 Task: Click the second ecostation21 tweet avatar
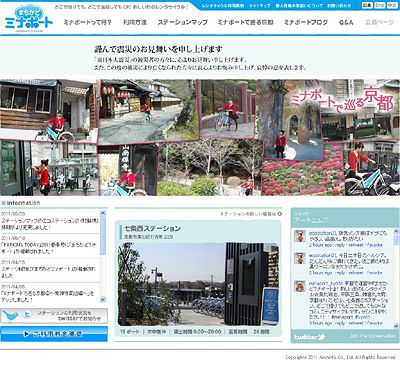300,258
